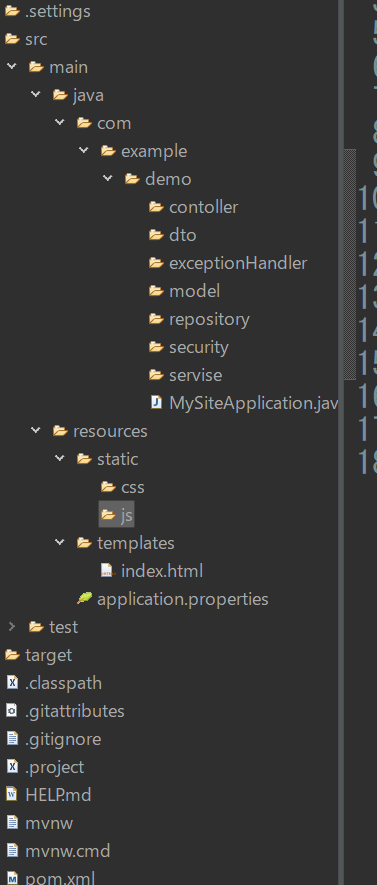Image resolution: width=377 pixels, height=885 pixels.
Task: Open the mvnw file
Action: click(x=49, y=823)
